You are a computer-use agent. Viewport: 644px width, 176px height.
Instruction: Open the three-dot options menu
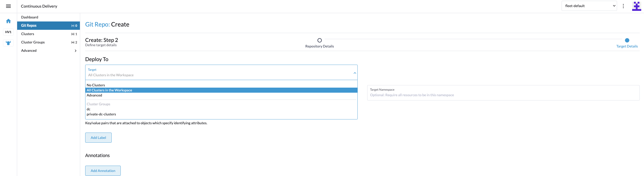(623, 6)
